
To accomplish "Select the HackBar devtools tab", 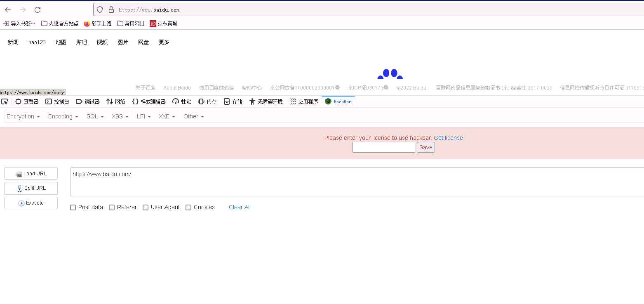I will click(338, 101).
